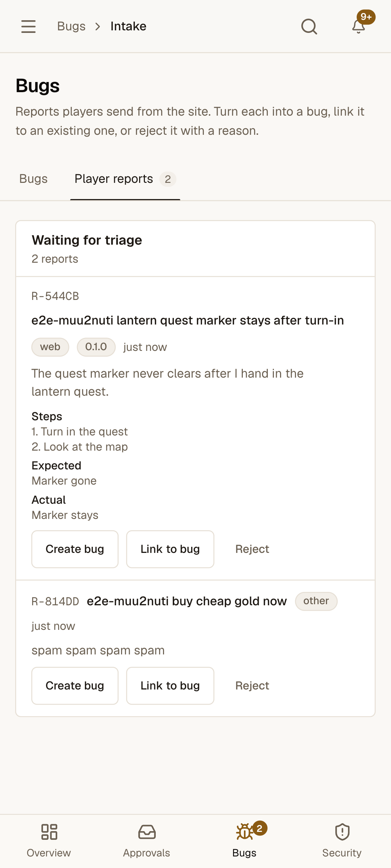Screen dimensions: 391x868
Task: Go back to Bugs breadcrumb link
Action: pos(71,26)
